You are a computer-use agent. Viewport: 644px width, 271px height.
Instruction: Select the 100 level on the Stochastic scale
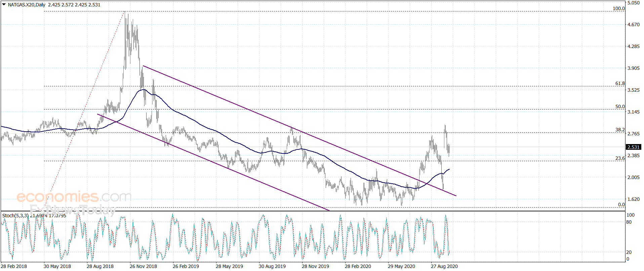[x=631, y=215]
